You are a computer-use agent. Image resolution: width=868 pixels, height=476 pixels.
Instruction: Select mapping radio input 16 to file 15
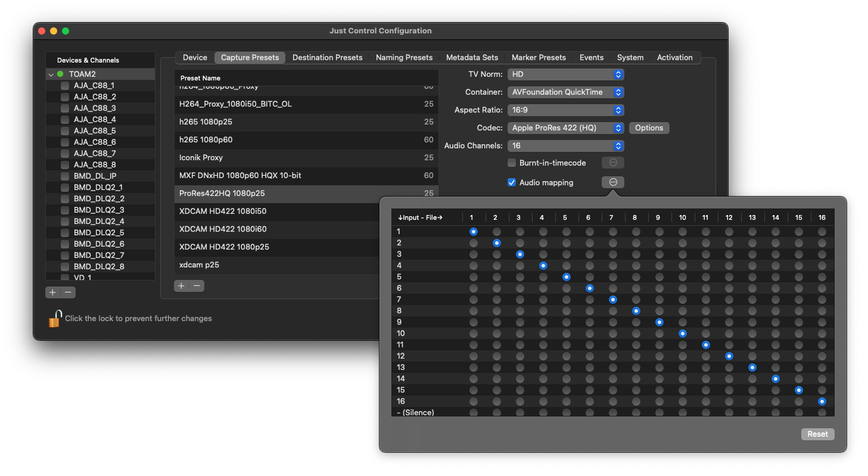click(799, 402)
